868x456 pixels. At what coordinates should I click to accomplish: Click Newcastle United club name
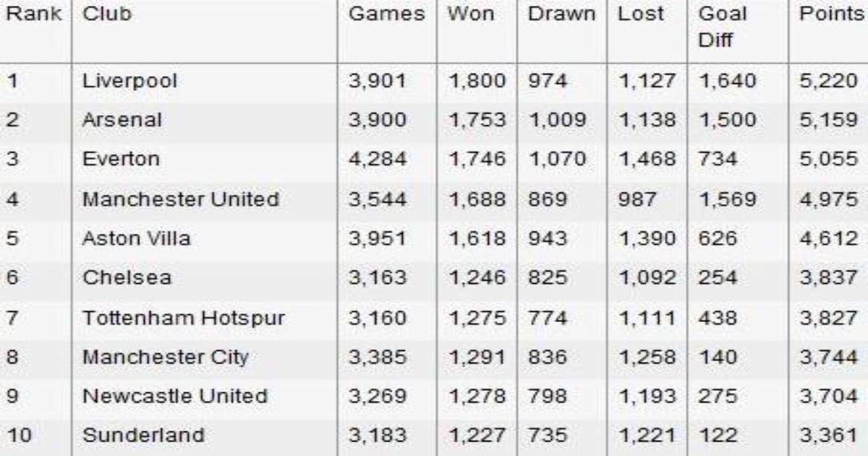click(175, 397)
